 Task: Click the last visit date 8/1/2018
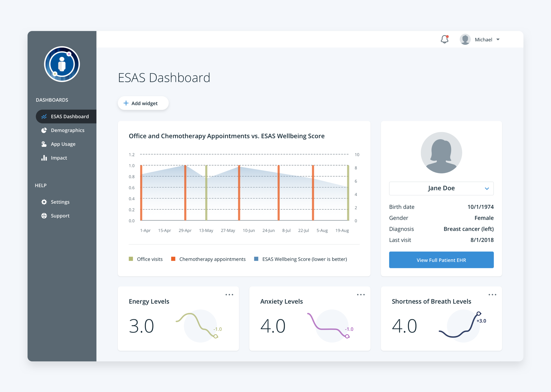tap(482, 240)
